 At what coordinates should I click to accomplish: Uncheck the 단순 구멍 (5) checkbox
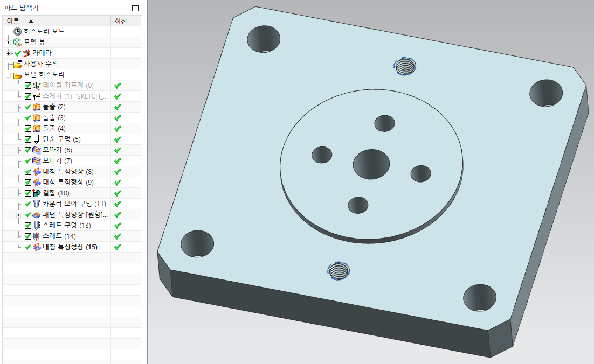[x=27, y=139]
